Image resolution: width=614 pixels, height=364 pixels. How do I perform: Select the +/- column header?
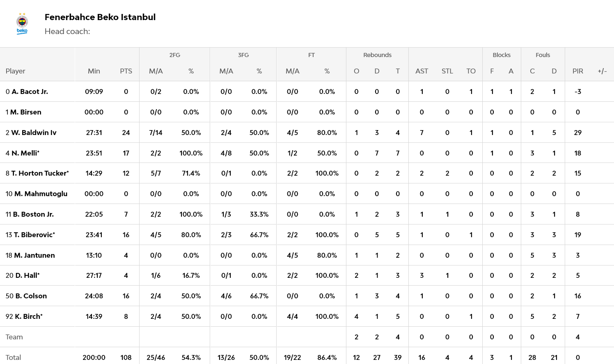click(x=602, y=71)
